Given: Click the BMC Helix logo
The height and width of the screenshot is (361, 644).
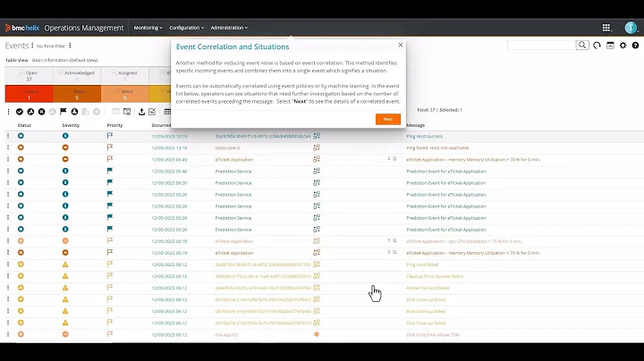Looking at the screenshot, I should (x=22, y=28).
